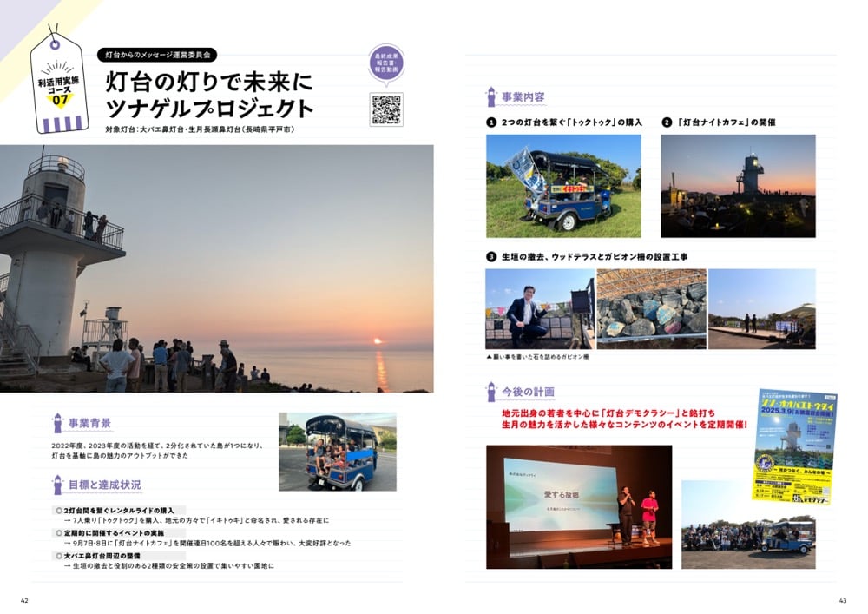Open the stage presentation photo showing 愛する故郷
Image resolution: width=868 pixels, height=614 pixels.
(578, 506)
